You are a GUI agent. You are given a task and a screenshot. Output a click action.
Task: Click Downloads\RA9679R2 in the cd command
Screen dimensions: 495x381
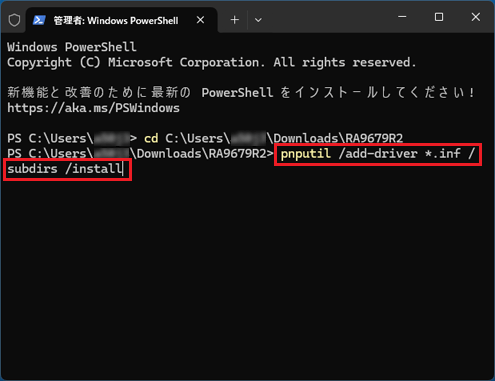tap(338, 138)
